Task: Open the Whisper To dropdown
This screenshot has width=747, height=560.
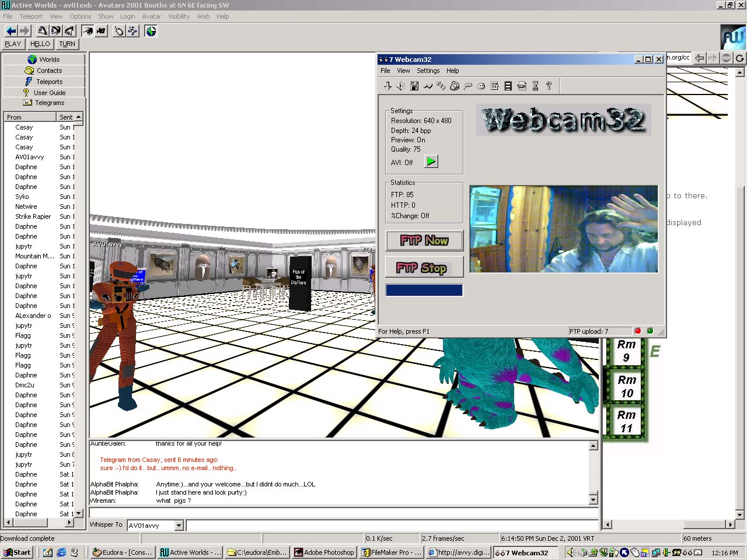Action: [179, 526]
